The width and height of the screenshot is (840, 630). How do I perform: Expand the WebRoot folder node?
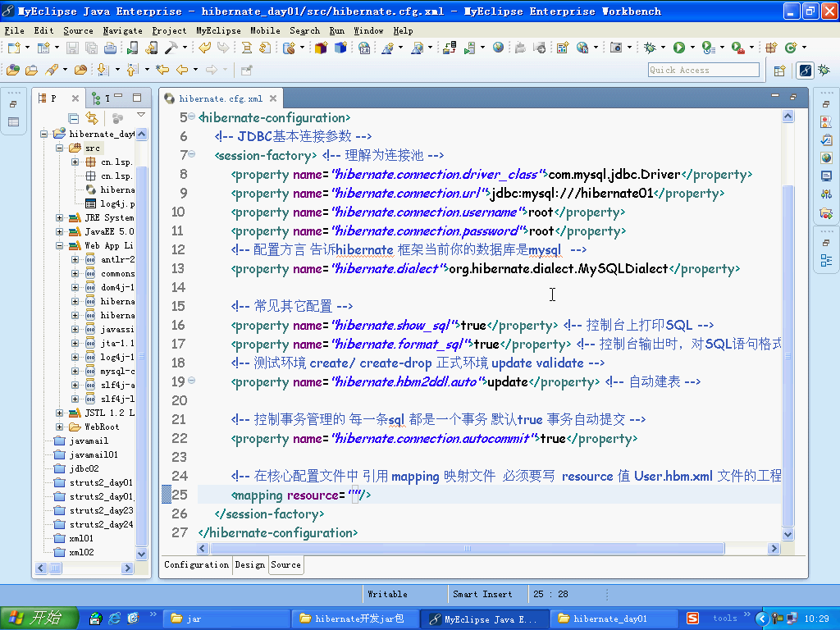point(59,427)
